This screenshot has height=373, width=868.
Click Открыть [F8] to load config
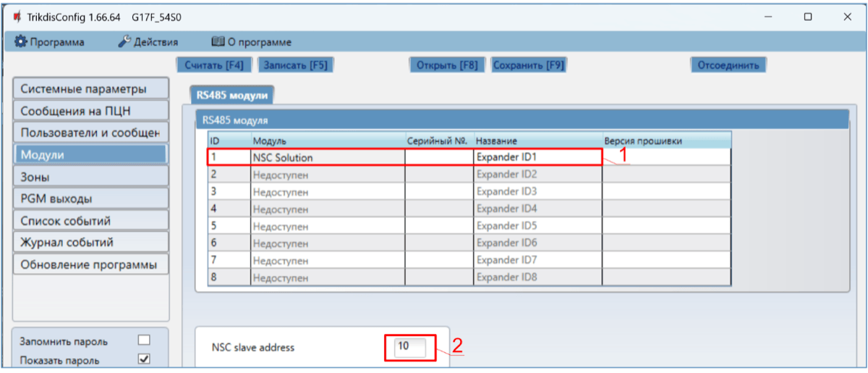click(x=447, y=65)
